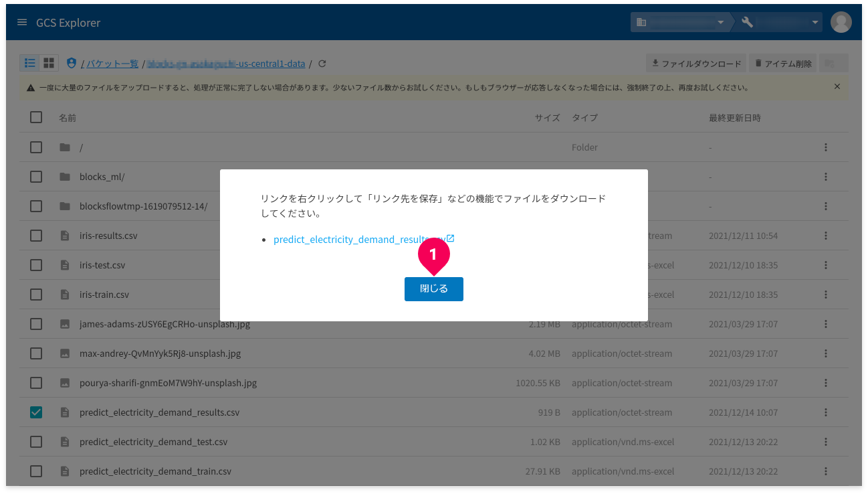Viewport: 868px width, 494px height.
Task: Click the user avatar icon
Action: [x=841, y=22]
